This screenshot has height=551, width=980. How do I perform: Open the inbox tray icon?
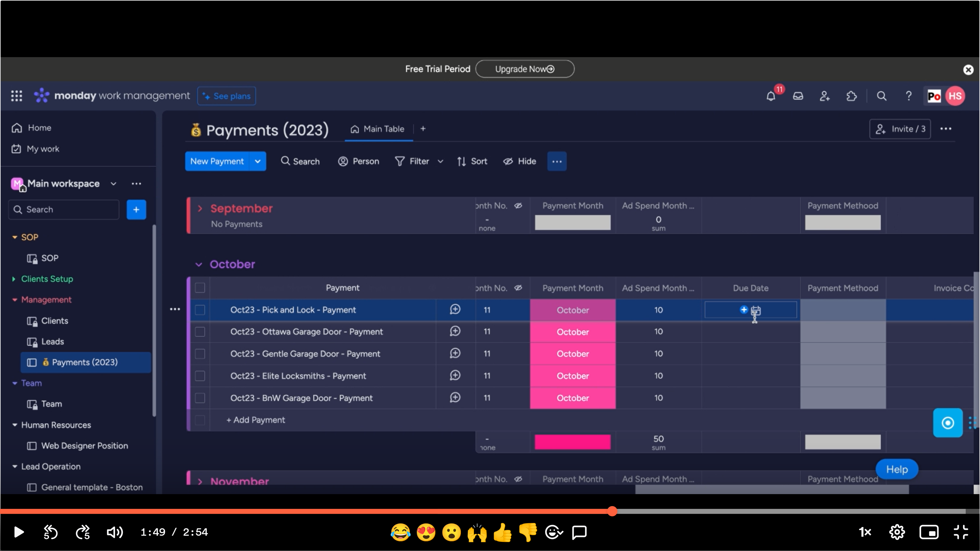[x=798, y=96]
